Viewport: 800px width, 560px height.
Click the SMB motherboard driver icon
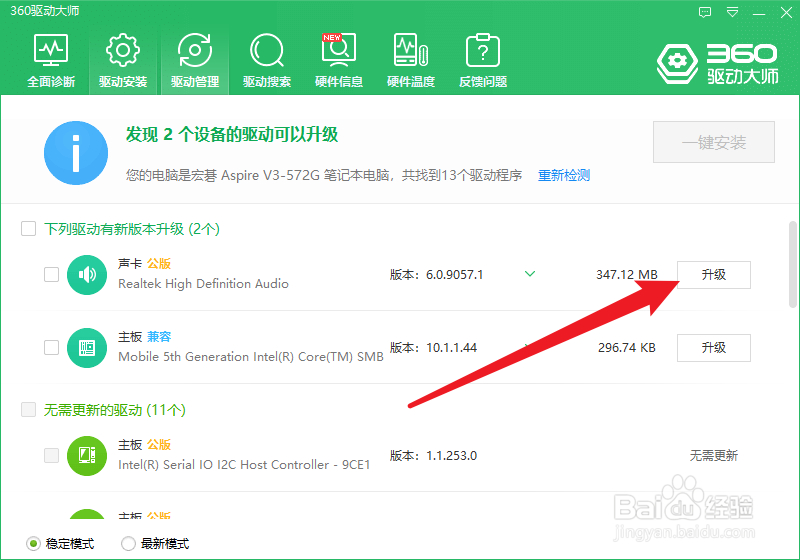pyautogui.click(x=87, y=348)
